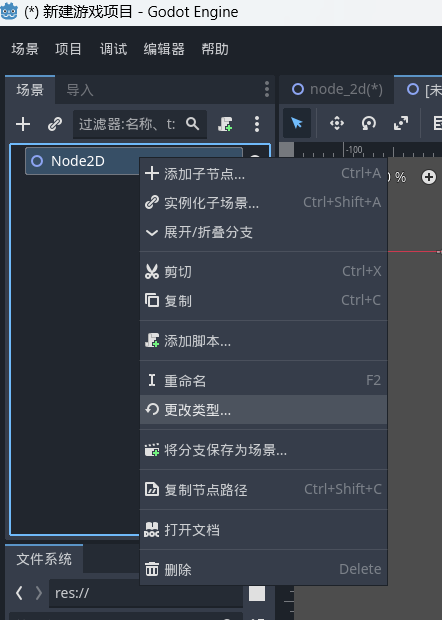Image resolution: width=442 pixels, height=620 pixels.
Task: Click the add new node plus icon
Action: coord(23,124)
